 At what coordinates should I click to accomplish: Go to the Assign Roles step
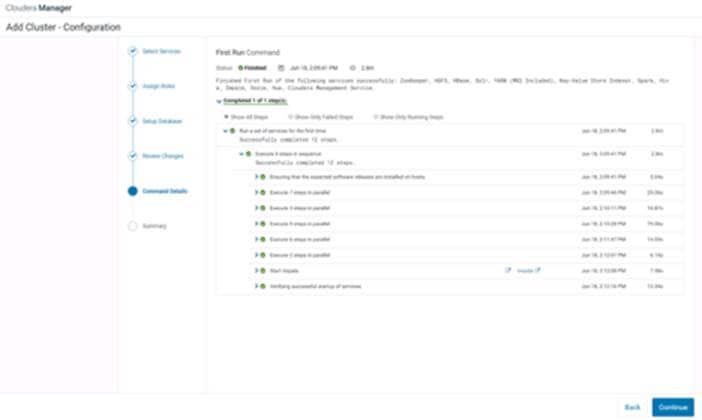click(x=158, y=86)
